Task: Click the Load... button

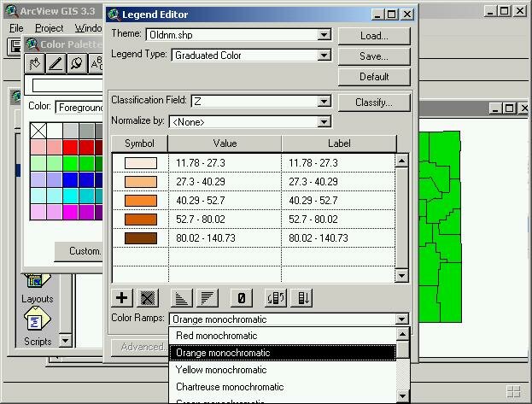Action: click(374, 36)
